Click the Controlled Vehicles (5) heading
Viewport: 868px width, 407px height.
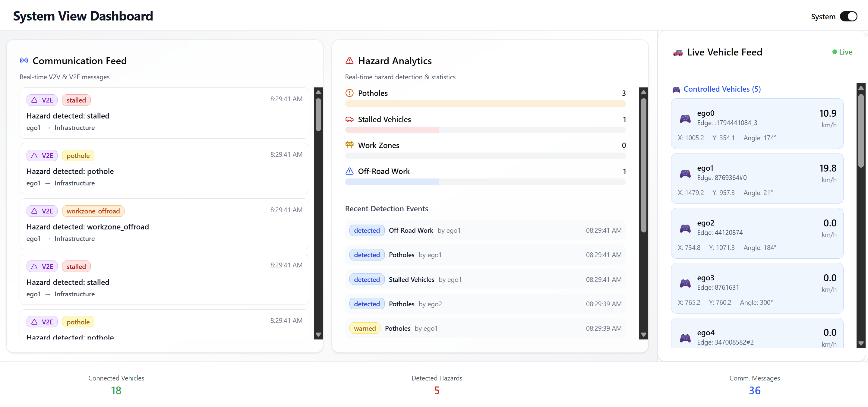click(721, 89)
